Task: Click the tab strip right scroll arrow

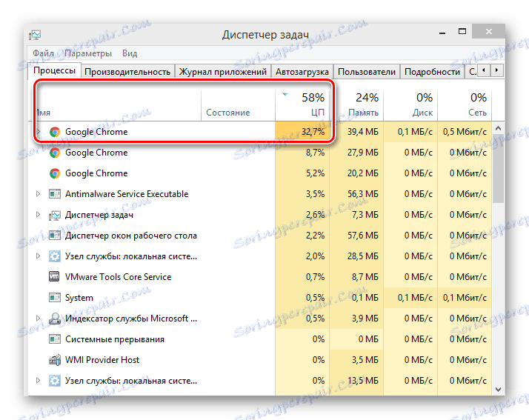Action: [496, 70]
